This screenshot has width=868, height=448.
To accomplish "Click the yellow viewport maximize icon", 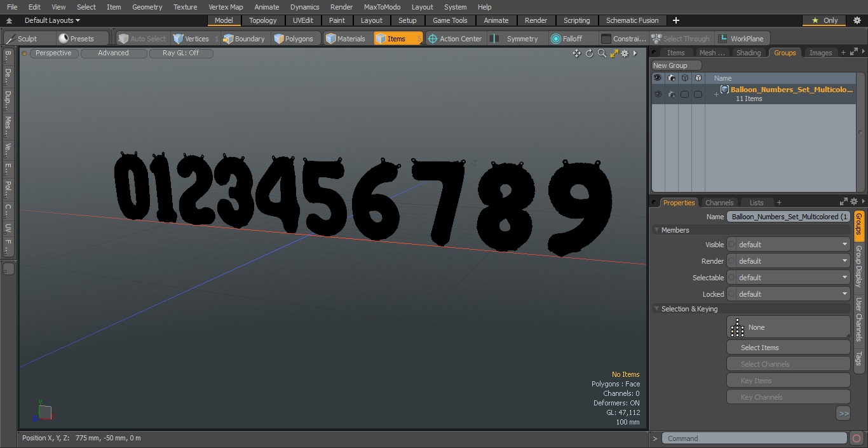I will [614, 53].
